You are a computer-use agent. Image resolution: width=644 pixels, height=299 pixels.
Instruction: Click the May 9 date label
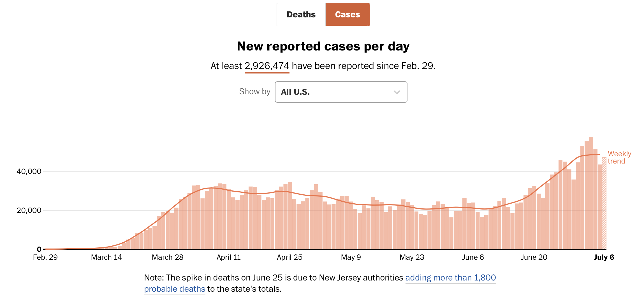pyautogui.click(x=351, y=257)
